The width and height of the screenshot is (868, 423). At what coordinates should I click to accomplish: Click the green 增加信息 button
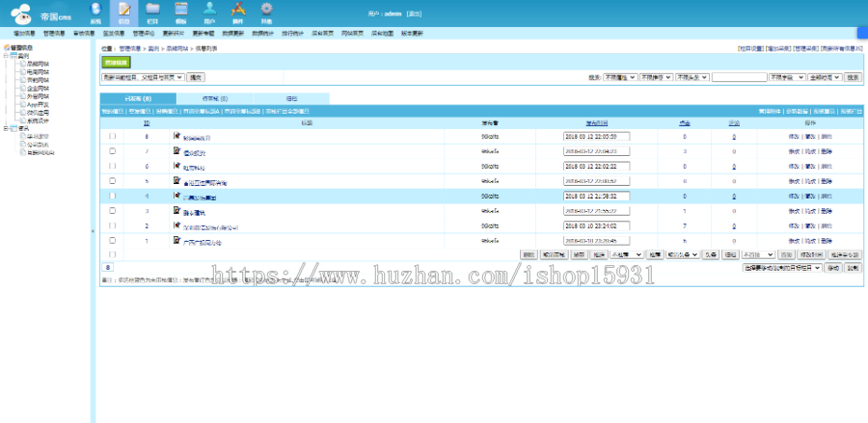(117, 63)
